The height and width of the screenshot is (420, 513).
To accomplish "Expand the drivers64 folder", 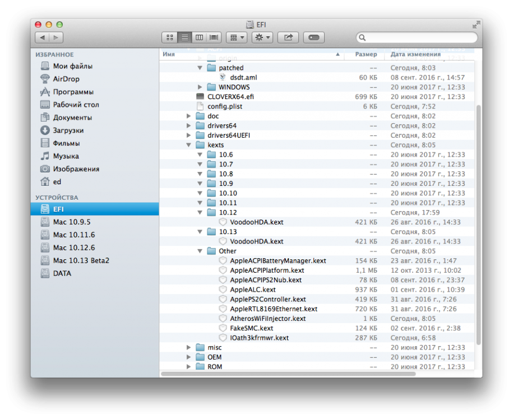I will pos(188,126).
